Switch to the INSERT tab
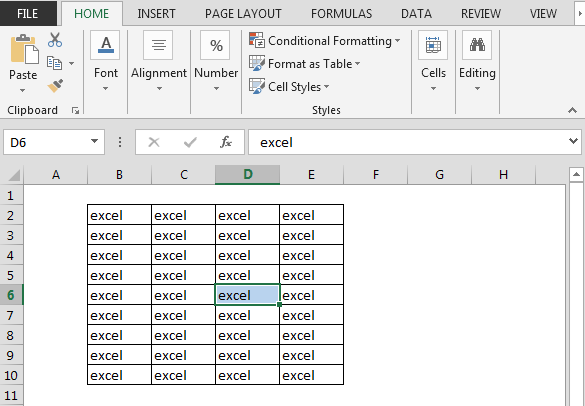The height and width of the screenshot is (406, 585). coord(156,14)
